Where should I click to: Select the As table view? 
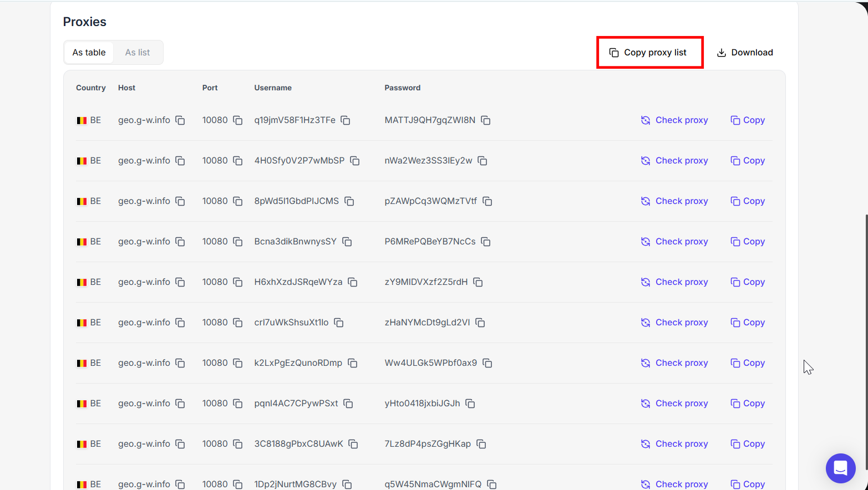89,53
